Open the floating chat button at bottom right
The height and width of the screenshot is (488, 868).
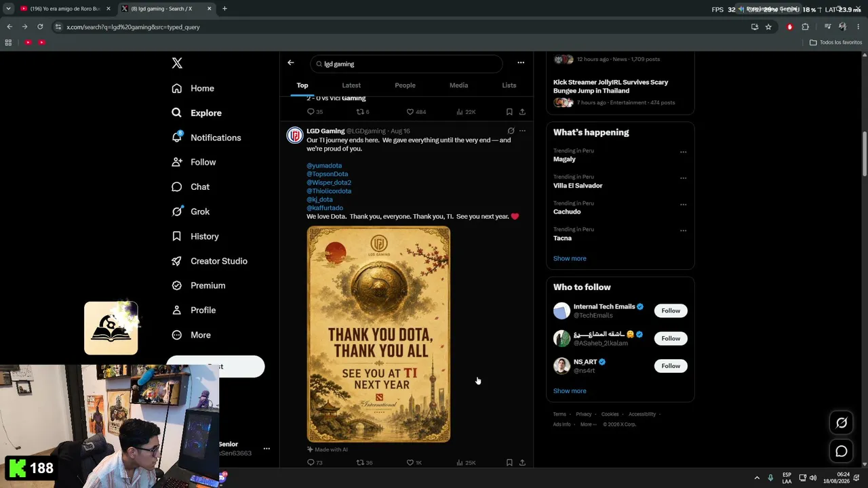point(842,451)
